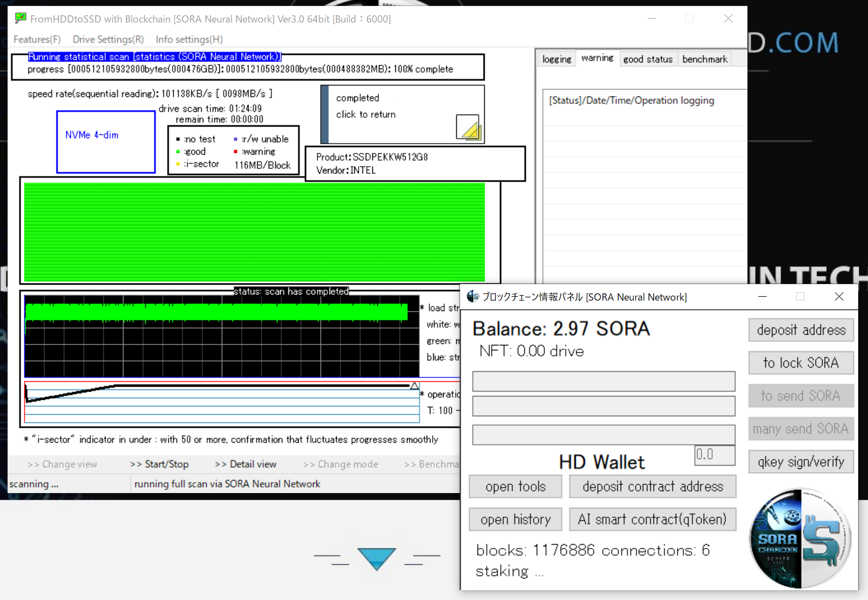Minimize the FromHDDtoSSD main window
Viewport: 868px width, 600px height.
[x=651, y=19]
